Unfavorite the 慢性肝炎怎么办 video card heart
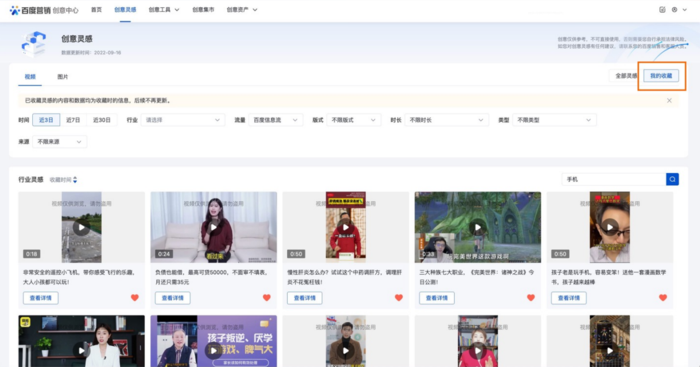The height and width of the screenshot is (367, 700). (399, 298)
